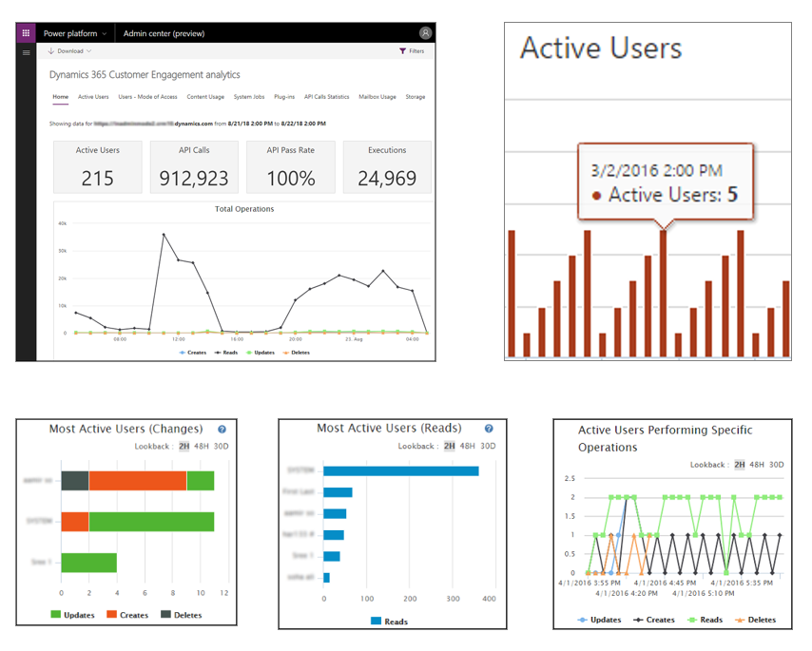Viewport: 812px width, 651px height.
Task: Switch to the Home tab
Action: (x=60, y=97)
